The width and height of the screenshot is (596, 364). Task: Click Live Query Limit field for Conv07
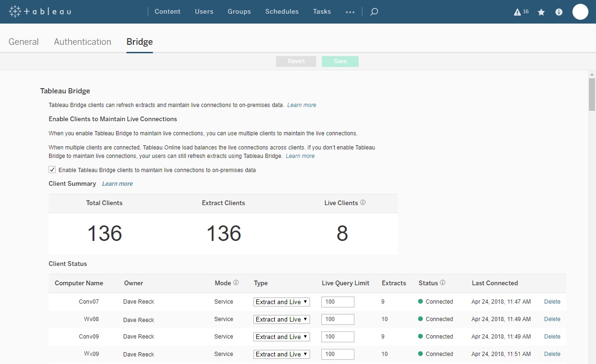click(x=337, y=302)
